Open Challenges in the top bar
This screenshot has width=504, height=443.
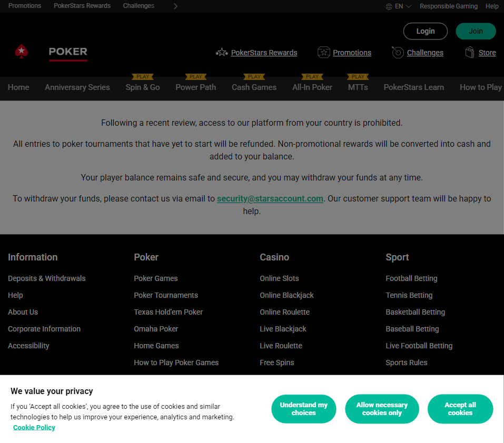pos(139,6)
